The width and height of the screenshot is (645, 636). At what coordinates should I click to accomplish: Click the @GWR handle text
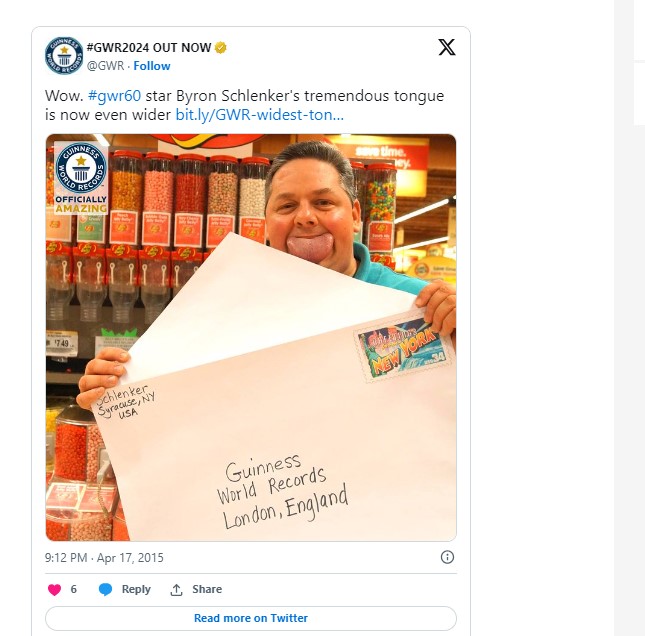pos(105,66)
